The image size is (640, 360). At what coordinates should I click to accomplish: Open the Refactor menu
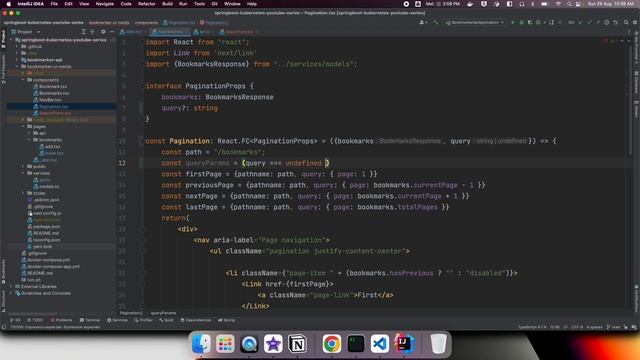click(x=147, y=4)
